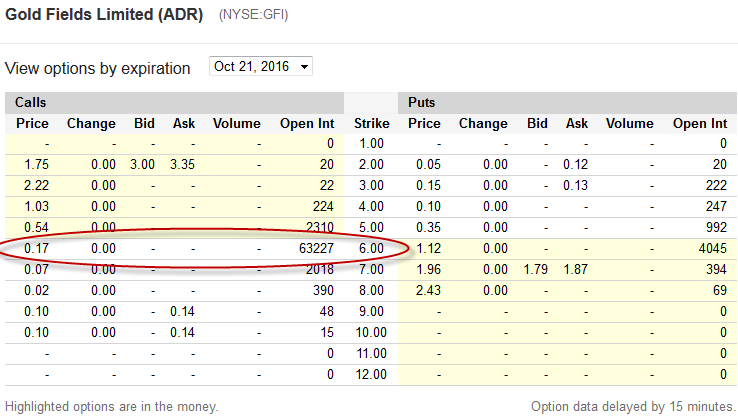Select call price 0.02
Screen dimensions: 738x419
36,290
